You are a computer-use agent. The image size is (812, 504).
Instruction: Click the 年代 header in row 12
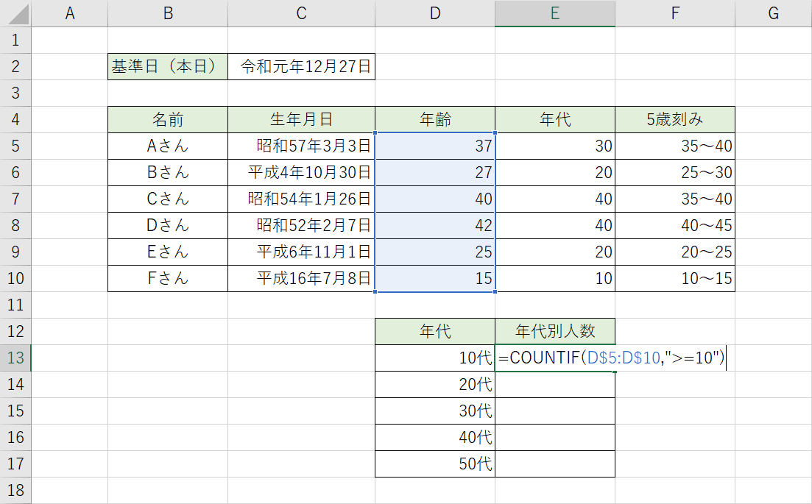[435, 331]
